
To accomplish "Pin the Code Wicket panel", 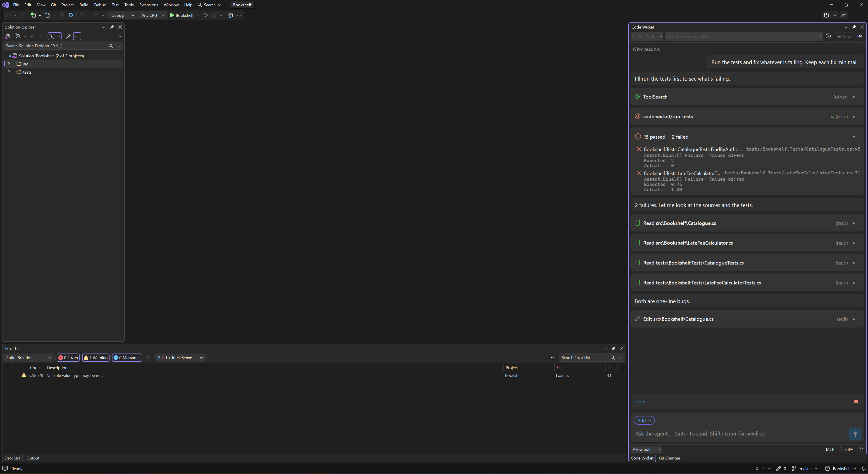I will click(854, 27).
